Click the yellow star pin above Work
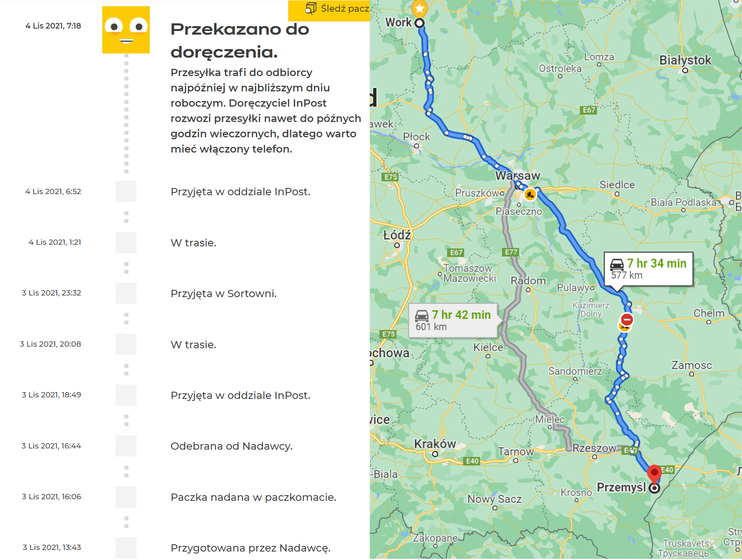742x560 pixels. [420, 8]
